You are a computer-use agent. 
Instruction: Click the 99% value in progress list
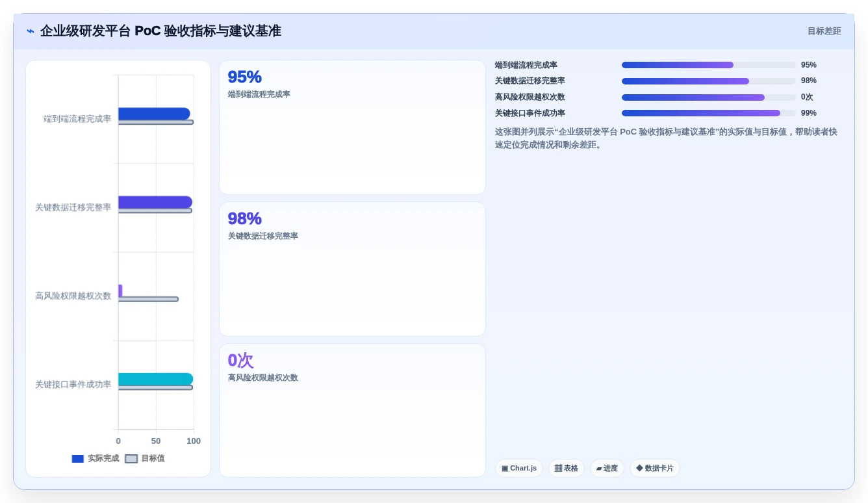pos(809,113)
